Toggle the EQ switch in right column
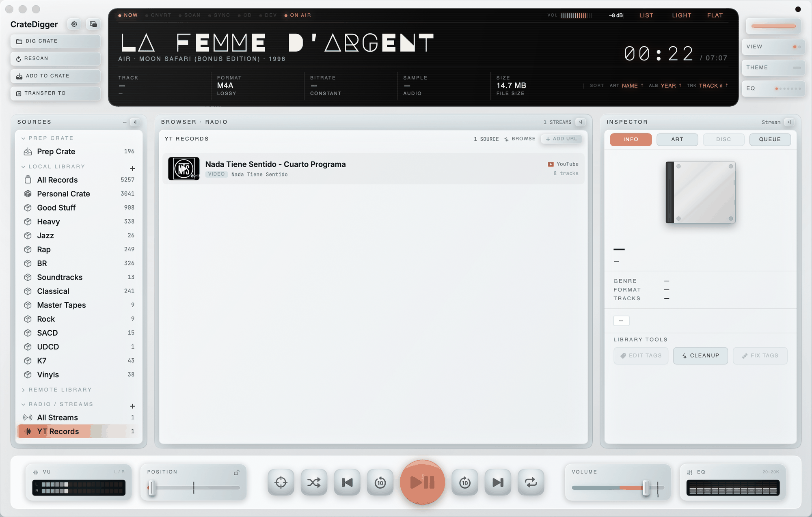 [x=773, y=88]
